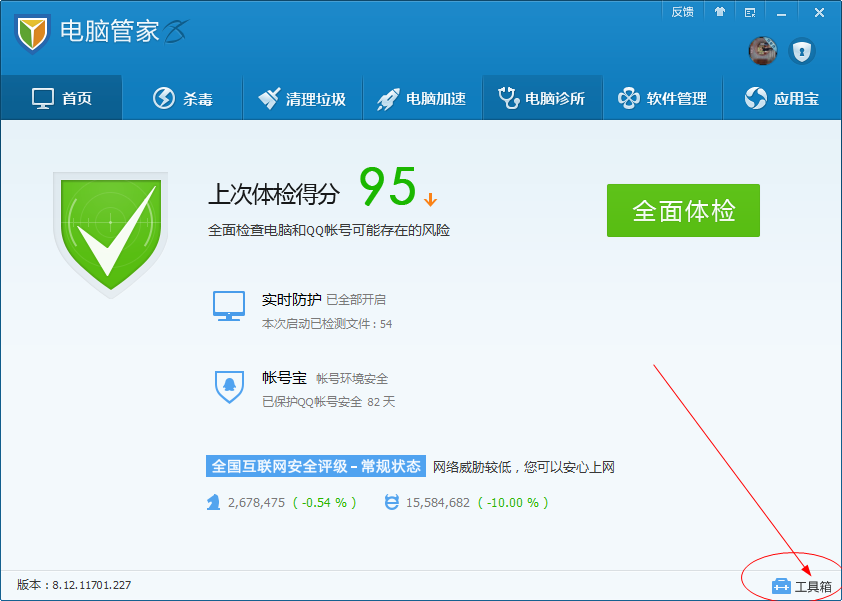This screenshot has height=601, width=842.
Task: Click the shield logo next to 电脑管家 title
Action: pyautogui.click(x=29, y=31)
